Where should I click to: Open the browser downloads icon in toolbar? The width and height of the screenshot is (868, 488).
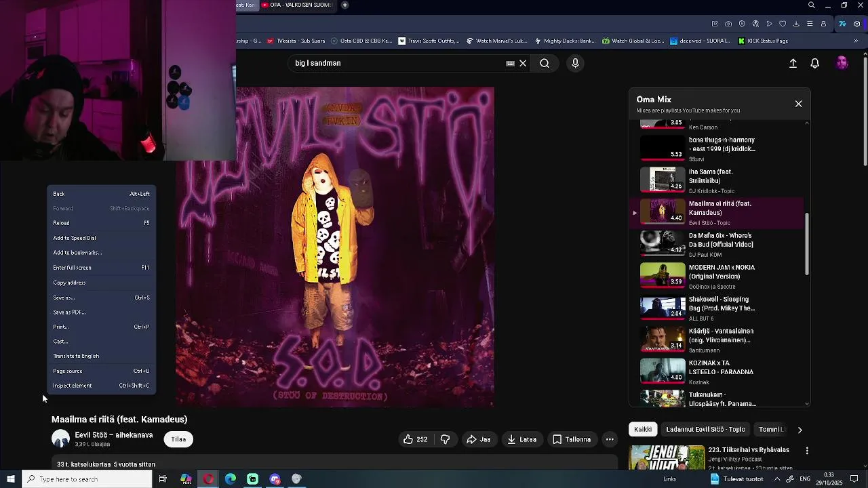coord(796,24)
